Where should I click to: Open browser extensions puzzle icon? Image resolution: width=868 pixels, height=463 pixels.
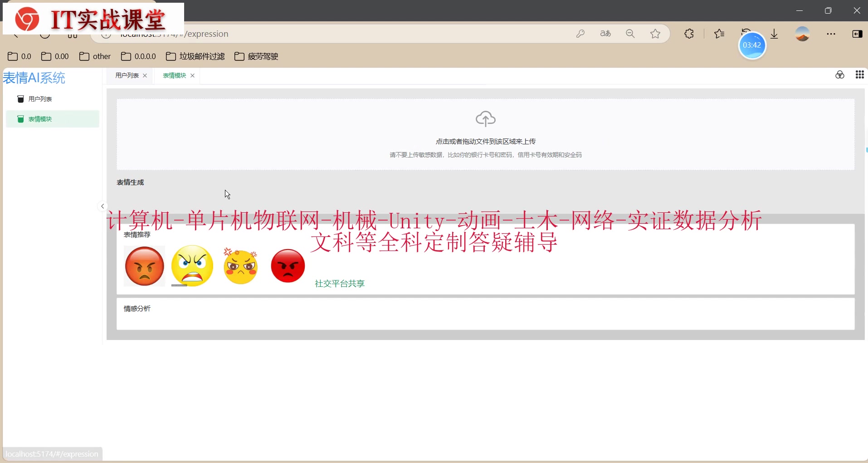pyautogui.click(x=689, y=34)
